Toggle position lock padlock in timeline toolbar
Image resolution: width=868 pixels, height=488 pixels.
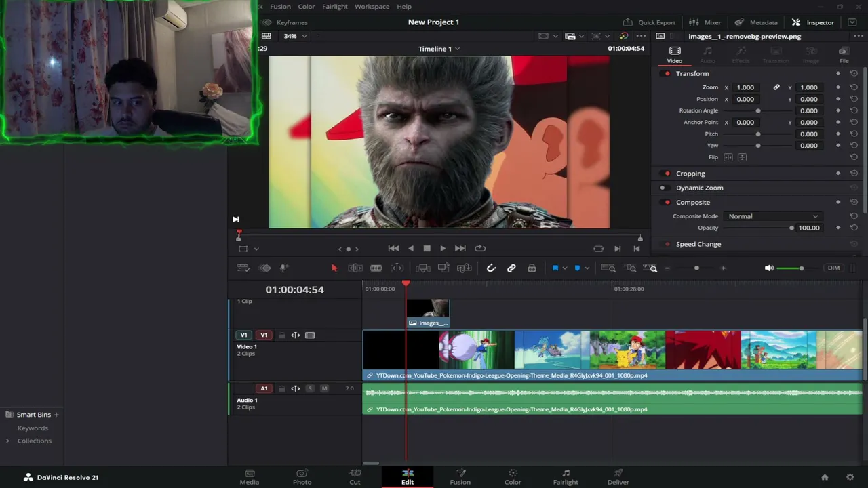click(532, 268)
